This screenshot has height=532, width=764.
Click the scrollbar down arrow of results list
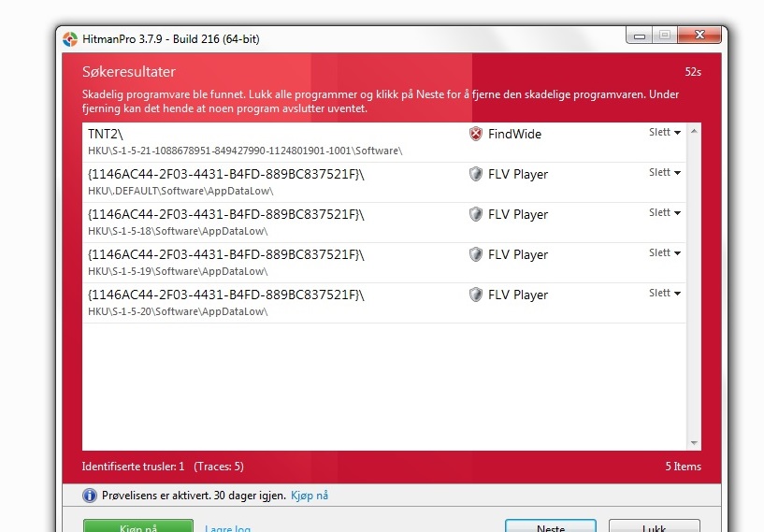pos(694,443)
